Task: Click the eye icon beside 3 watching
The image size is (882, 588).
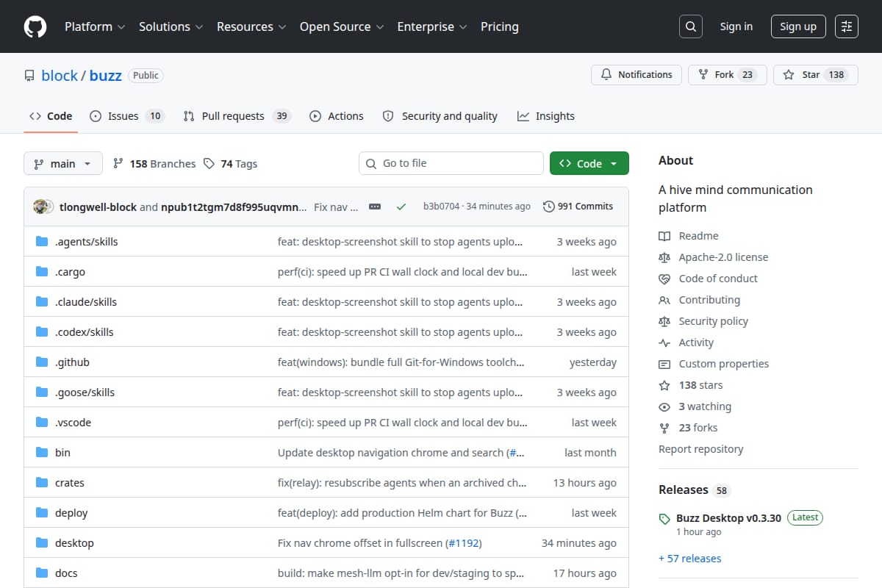Action: (664, 406)
